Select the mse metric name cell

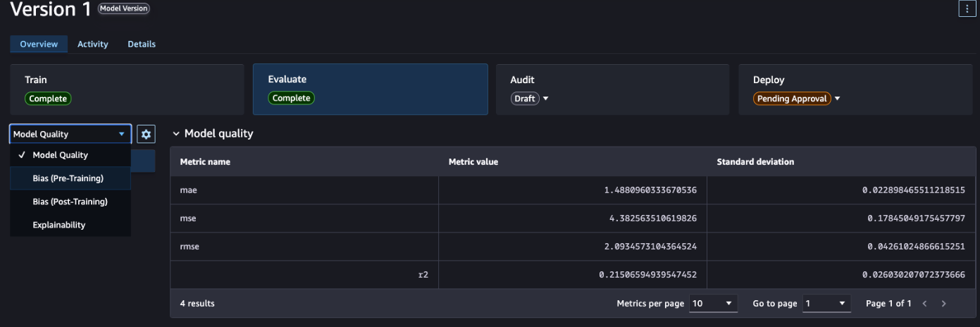click(x=304, y=218)
